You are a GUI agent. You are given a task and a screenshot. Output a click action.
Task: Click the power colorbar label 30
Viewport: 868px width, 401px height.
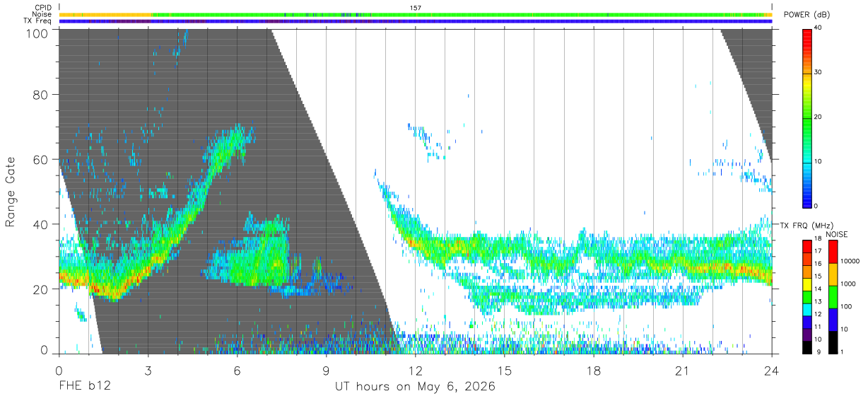(x=819, y=72)
